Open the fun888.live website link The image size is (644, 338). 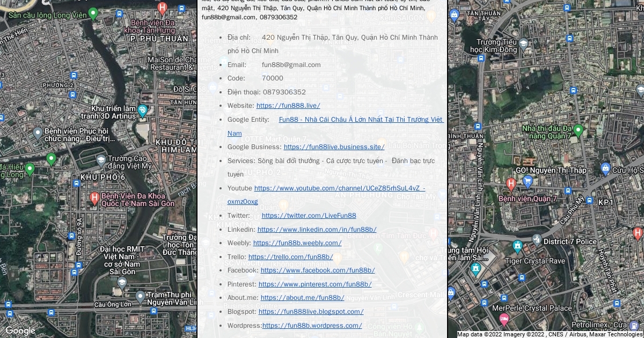coord(288,106)
